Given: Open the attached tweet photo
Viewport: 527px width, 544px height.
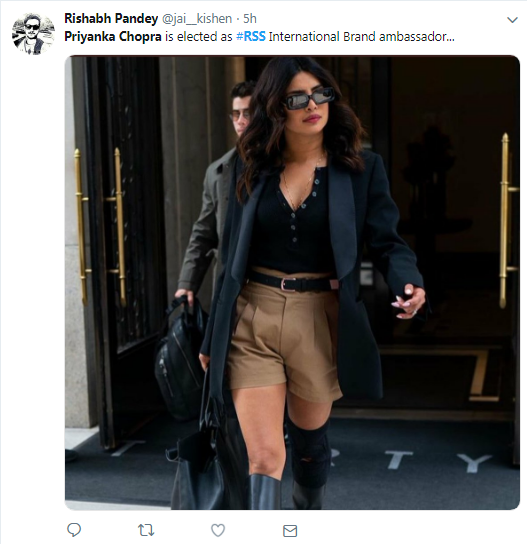Looking at the screenshot, I should (x=292, y=282).
